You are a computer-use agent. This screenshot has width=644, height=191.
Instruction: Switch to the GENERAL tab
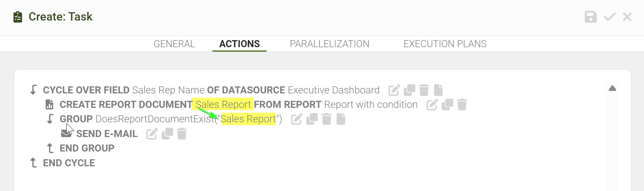(x=174, y=44)
